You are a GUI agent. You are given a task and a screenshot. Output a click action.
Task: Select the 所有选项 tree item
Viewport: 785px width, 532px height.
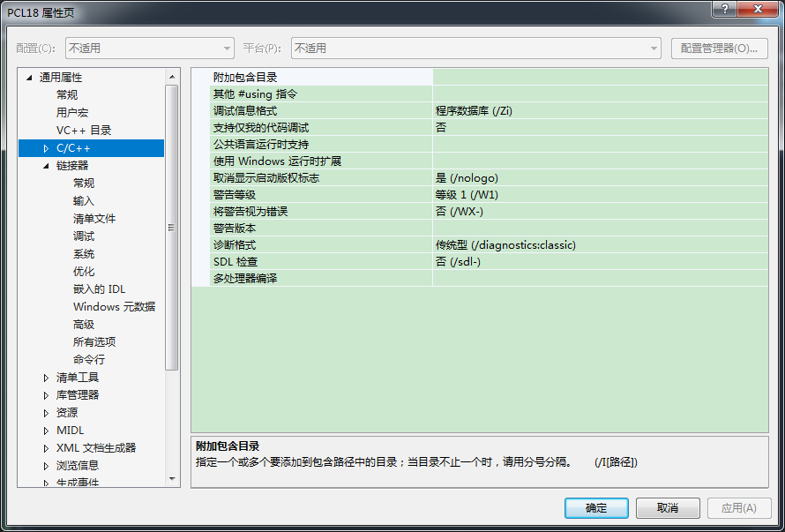click(x=94, y=342)
